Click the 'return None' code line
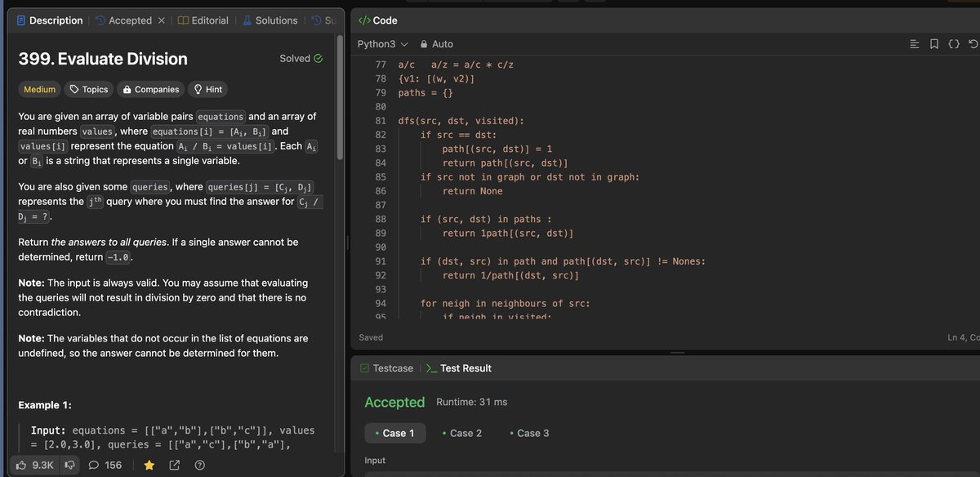 [473, 191]
